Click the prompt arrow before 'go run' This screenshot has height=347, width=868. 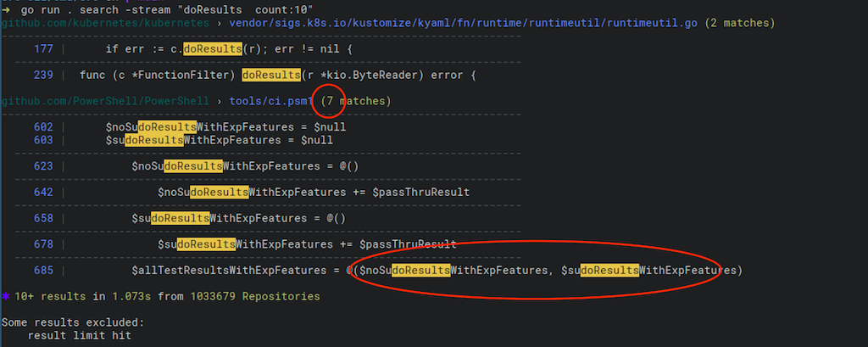pyautogui.click(x=6, y=10)
